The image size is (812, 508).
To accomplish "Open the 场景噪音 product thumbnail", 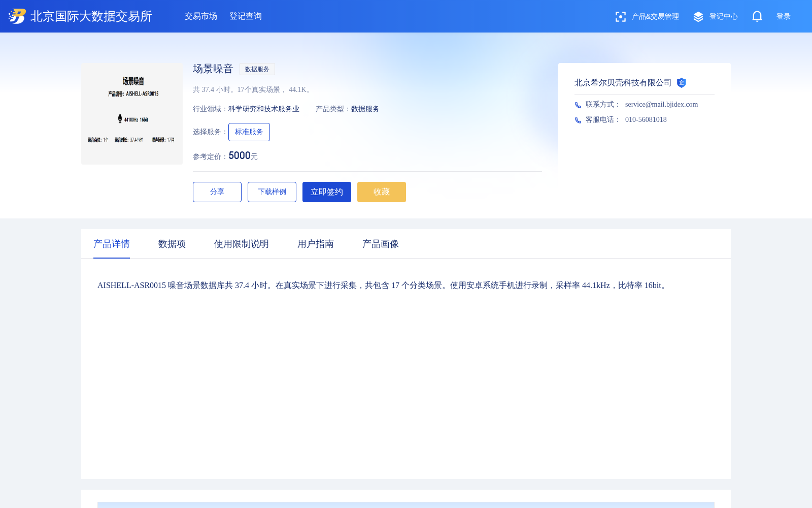I will (132, 114).
